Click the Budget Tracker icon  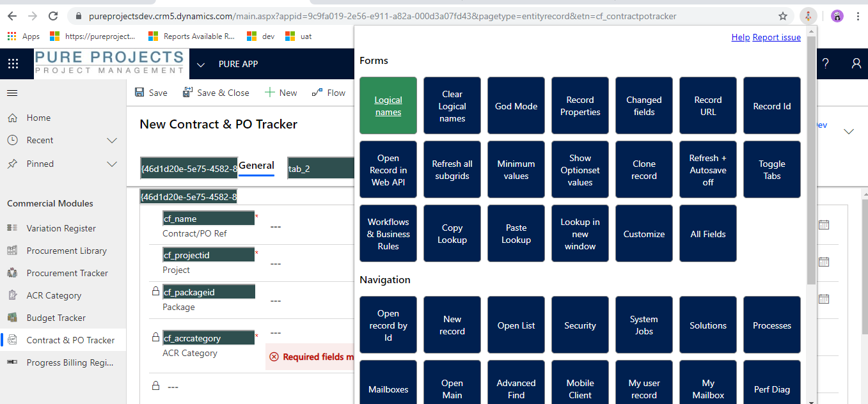[x=12, y=318]
